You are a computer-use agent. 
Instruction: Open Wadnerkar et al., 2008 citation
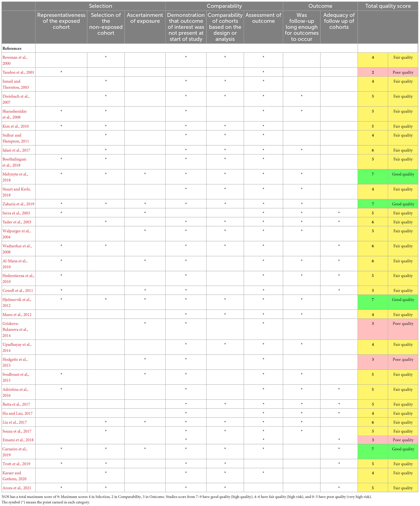17,249
